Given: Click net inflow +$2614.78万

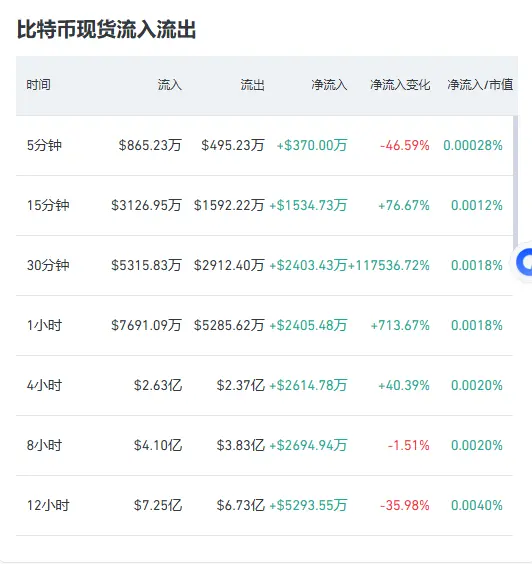Looking at the screenshot, I should [308, 386].
